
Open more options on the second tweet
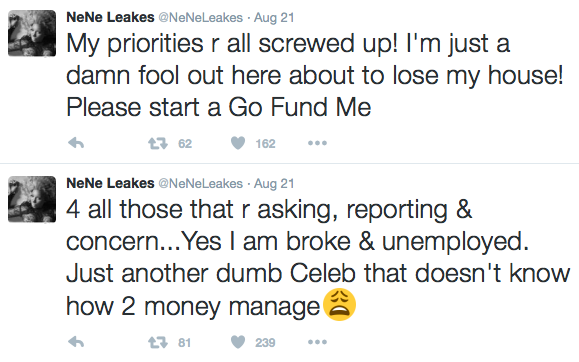click(x=318, y=342)
